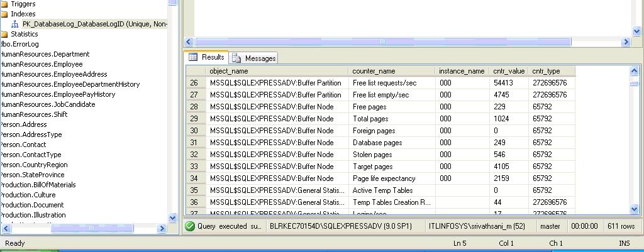Select the Person.AddressType table
Screen dimensions: 644x252
click(x=31, y=134)
